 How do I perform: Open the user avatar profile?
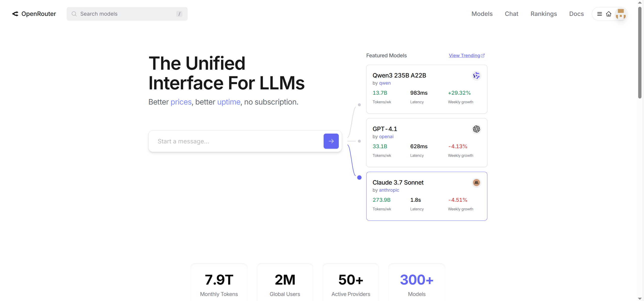point(621,14)
